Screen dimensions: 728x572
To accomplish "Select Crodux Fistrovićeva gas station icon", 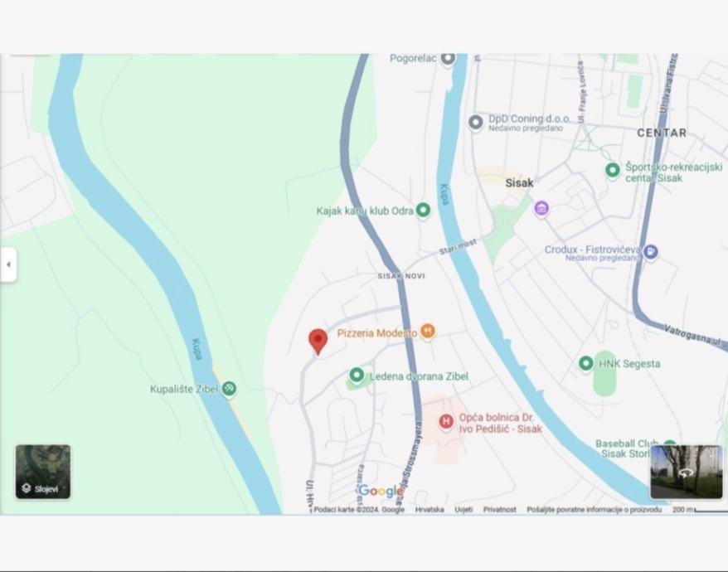I will tap(651, 252).
